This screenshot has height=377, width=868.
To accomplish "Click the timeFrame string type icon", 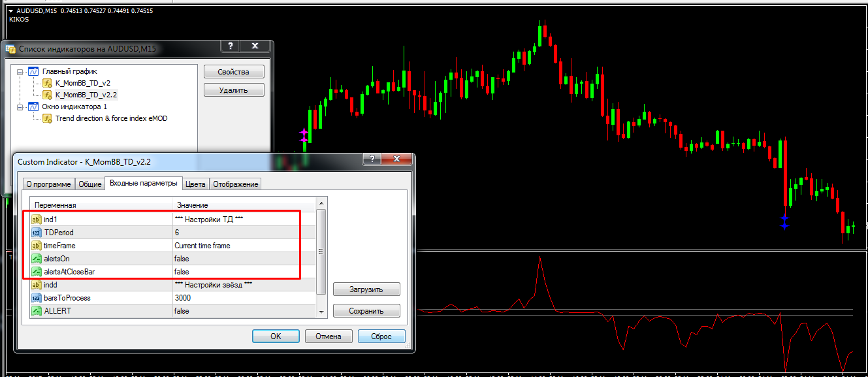I will pyautogui.click(x=37, y=246).
